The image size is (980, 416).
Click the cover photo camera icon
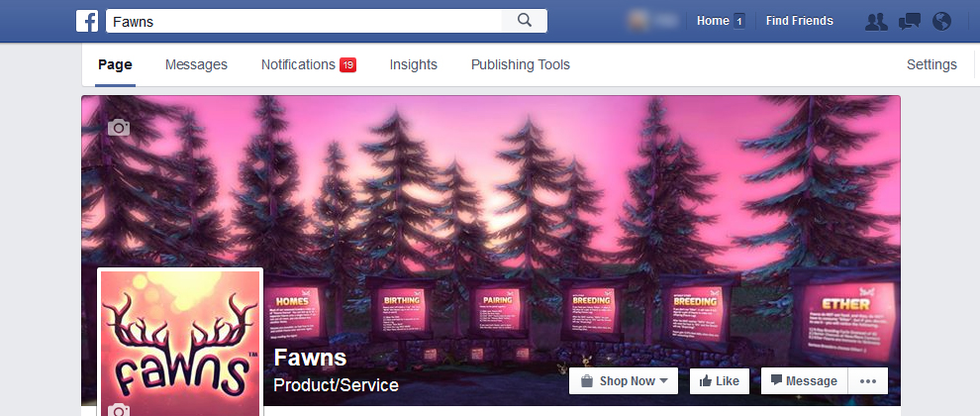pyautogui.click(x=119, y=127)
